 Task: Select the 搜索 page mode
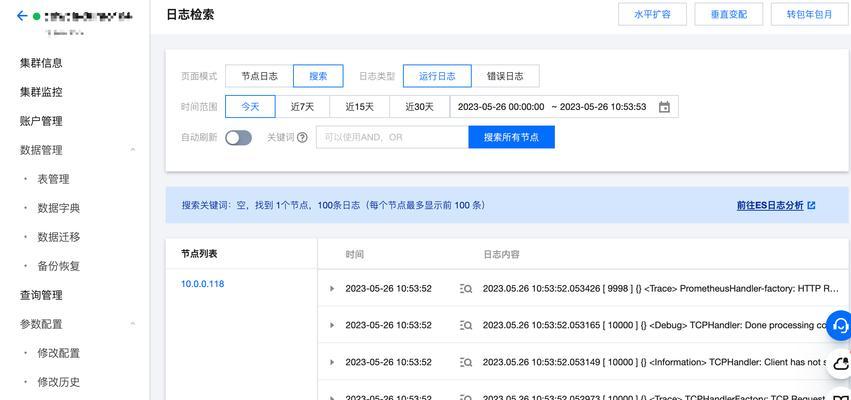(x=318, y=76)
